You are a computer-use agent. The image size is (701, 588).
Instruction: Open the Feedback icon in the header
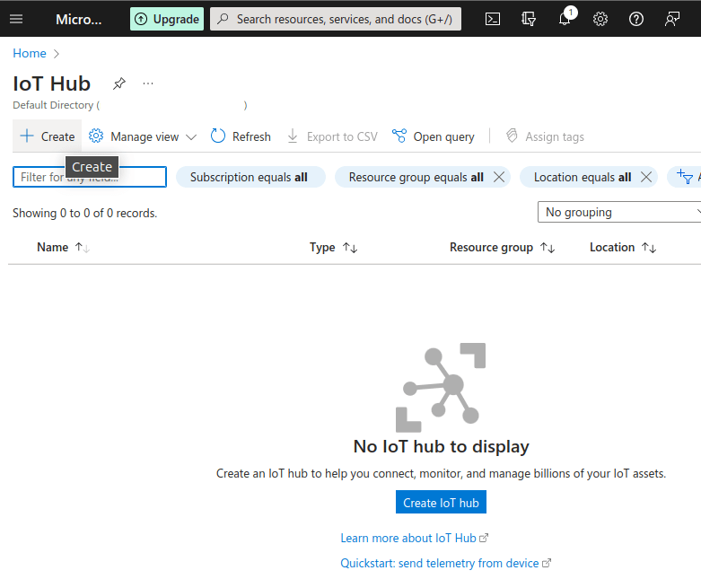tap(672, 19)
